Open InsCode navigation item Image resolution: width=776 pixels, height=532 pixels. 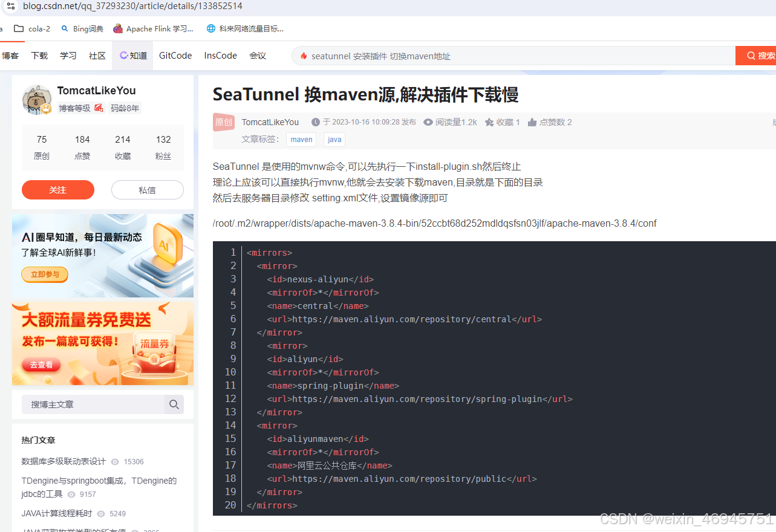pos(221,56)
